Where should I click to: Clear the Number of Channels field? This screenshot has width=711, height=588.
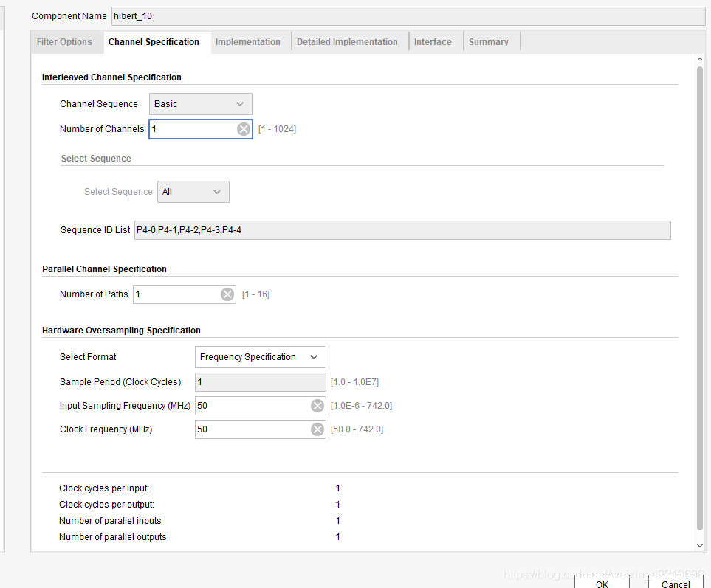tap(244, 129)
